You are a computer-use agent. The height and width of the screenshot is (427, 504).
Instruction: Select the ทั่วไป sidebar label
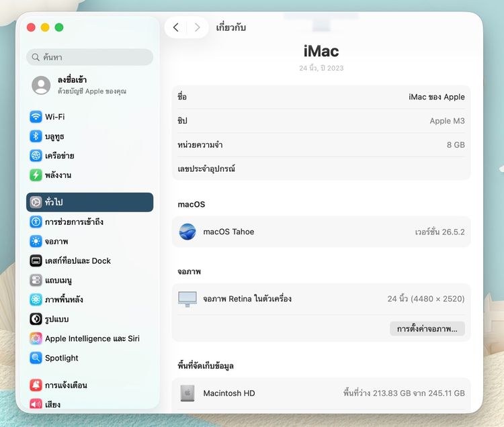coord(54,202)
